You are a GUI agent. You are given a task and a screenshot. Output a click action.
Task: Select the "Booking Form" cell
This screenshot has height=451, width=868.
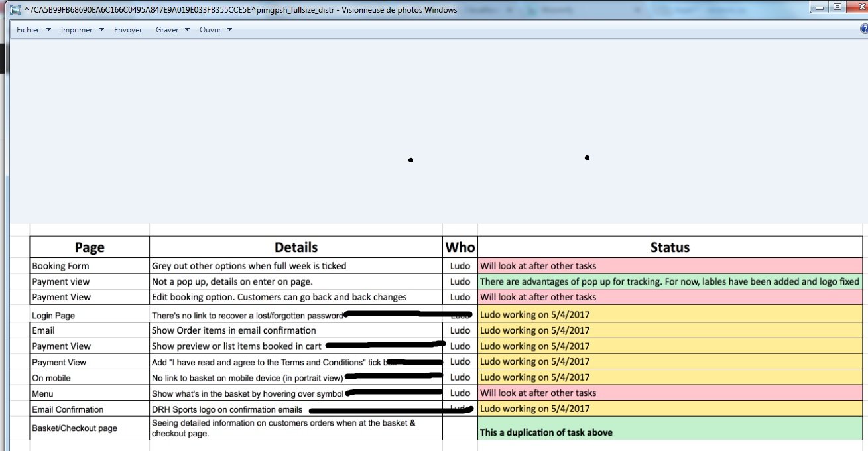tap(90, 266)
